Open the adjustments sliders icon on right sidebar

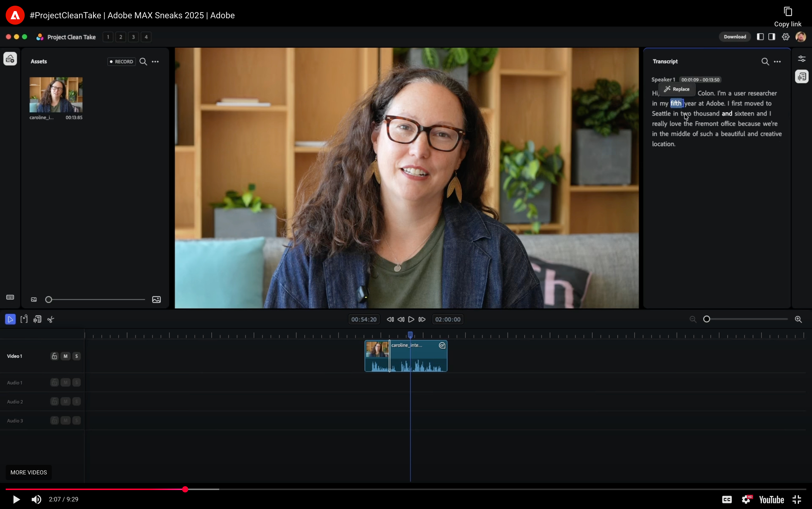click(x=802, y=59)
